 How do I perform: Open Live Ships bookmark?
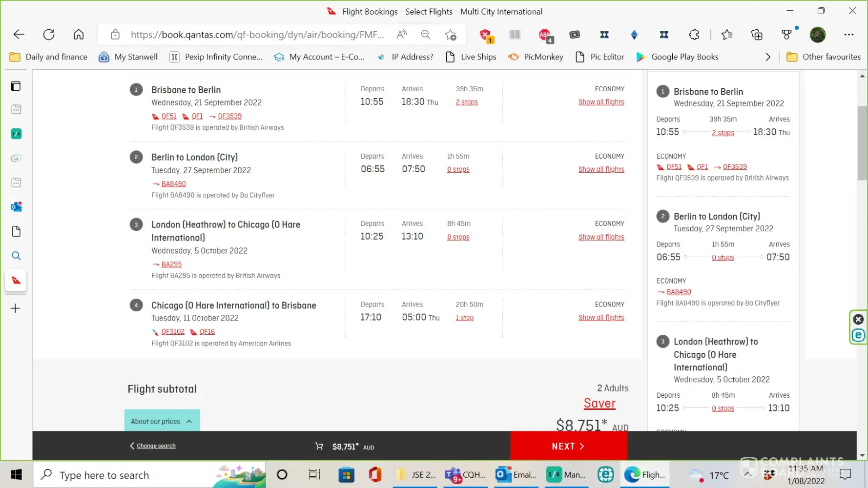point(471,57)
